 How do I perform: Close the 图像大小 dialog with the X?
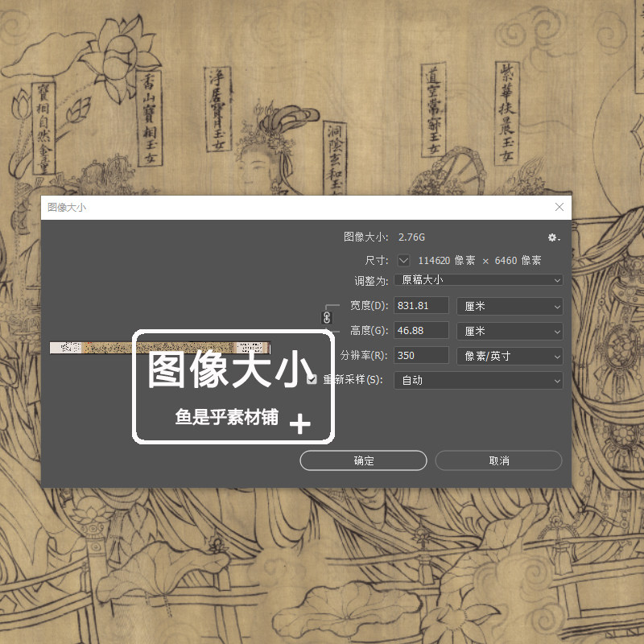coord(559,207)
